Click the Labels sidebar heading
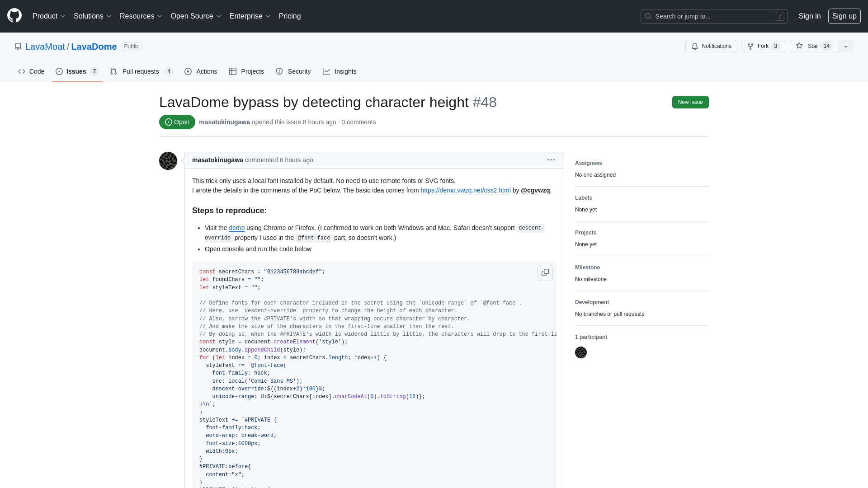The image size is (868, 488). click(x=583, y=198)
